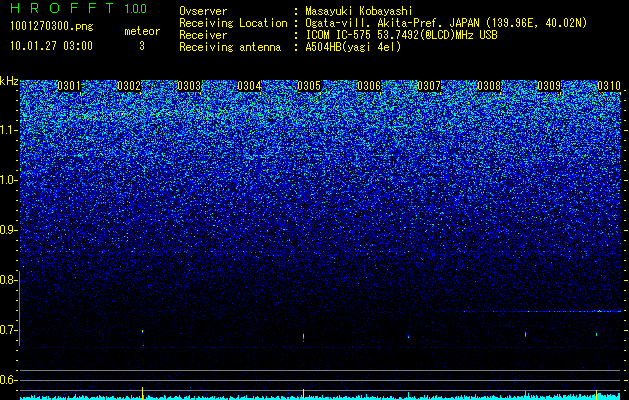Click the horizontal carrier line near 0.74 kHz
This screenshot has width=629, height=400.
point(542,311)
